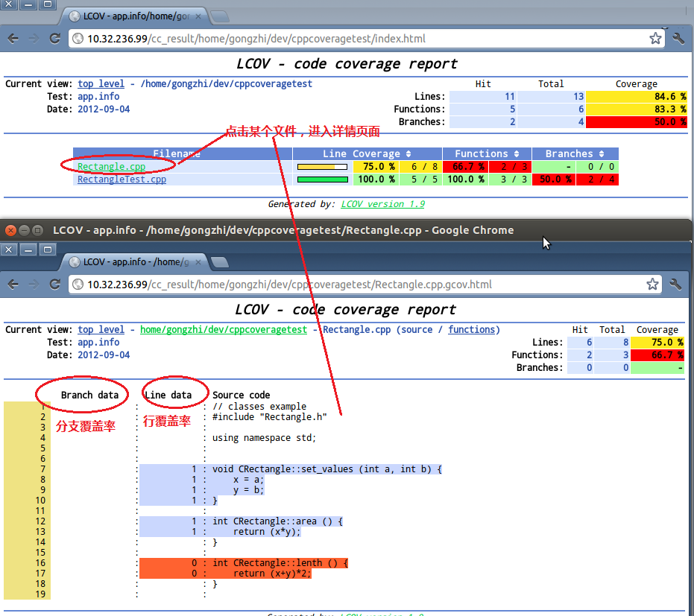The width and height of the screenshot is (694, 616).
Task: Click reload in the index.html browser window
Action: pos(54,39)
